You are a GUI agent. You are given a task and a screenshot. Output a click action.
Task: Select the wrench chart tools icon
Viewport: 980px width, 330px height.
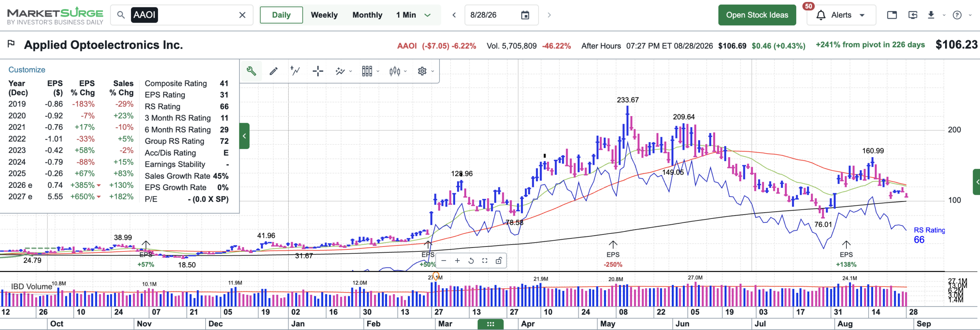[251, 71]
